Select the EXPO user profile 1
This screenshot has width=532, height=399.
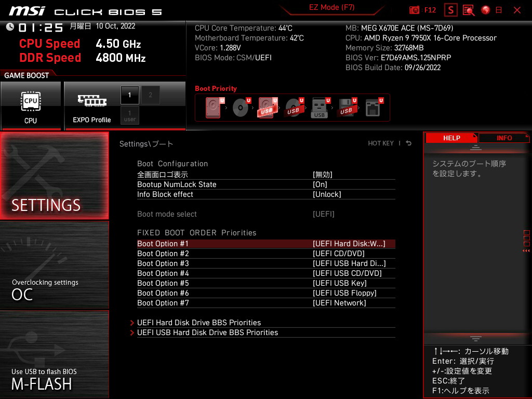(x=129, y=115)
